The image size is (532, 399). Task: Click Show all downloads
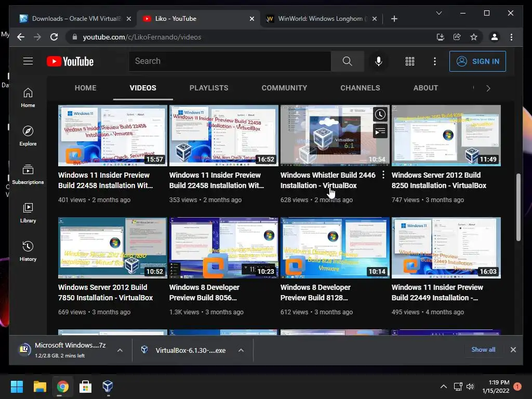point(483,350)
